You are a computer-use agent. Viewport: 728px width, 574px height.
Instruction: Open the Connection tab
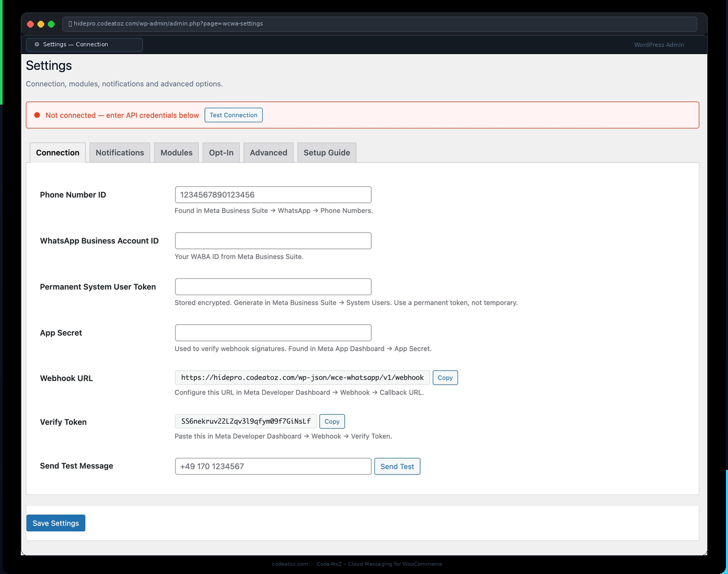58,152
